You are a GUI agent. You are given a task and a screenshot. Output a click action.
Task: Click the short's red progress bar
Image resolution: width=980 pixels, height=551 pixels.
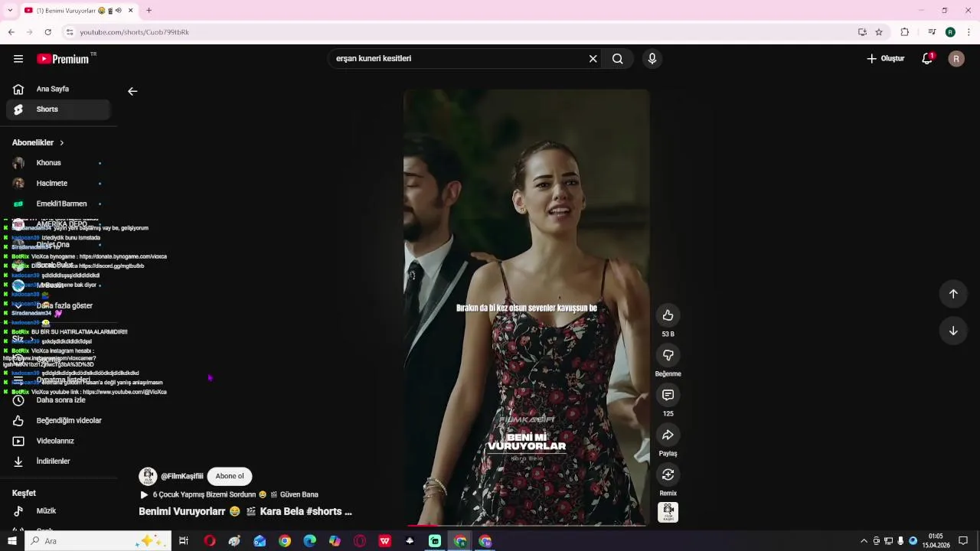(x=527, y=525)
